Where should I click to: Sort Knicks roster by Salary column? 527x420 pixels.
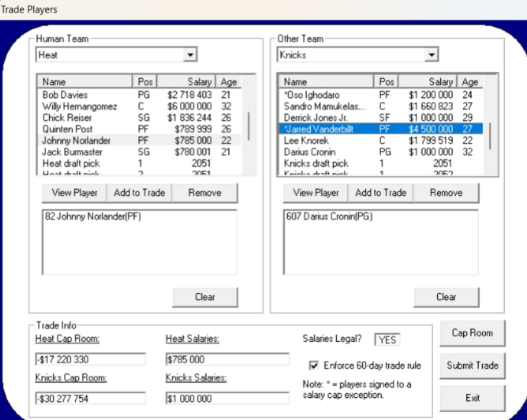click(x=428, y=82)
